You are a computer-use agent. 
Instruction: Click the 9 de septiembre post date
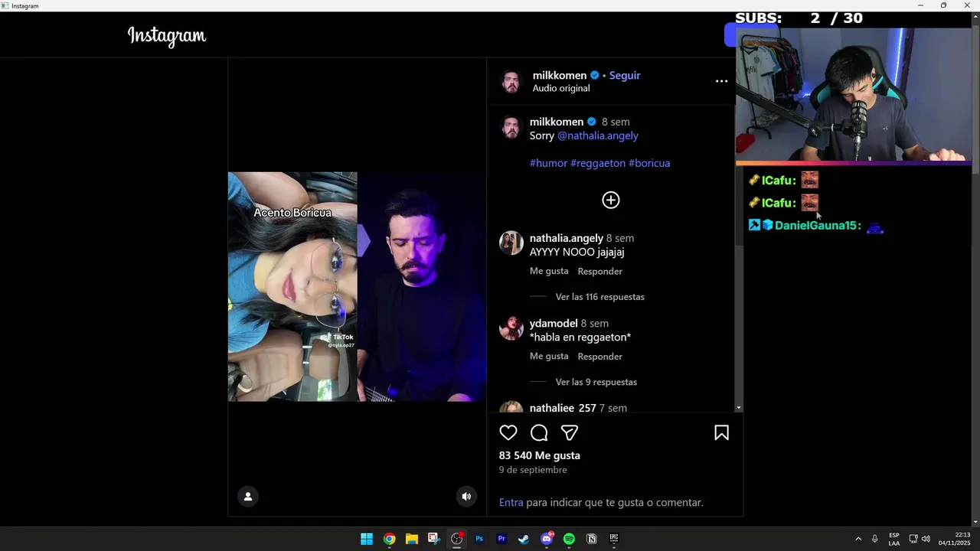pyautogui.click(x=533, y=470)
